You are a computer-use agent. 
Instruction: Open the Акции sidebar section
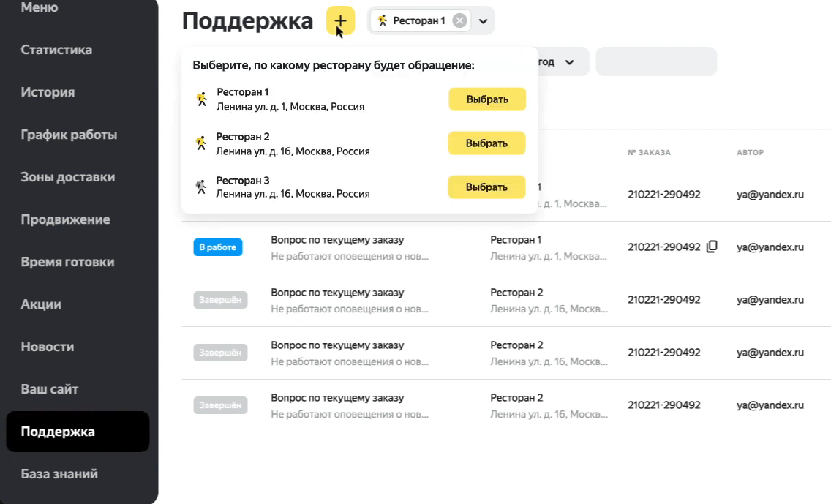[41, 304]
